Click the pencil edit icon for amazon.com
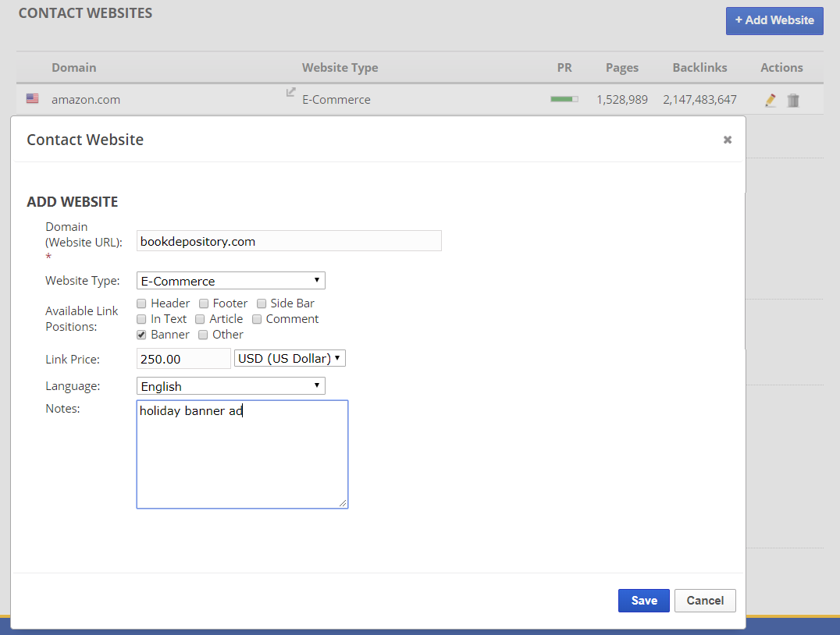Image resolution: width=840 pixels, height=635 pixels. pos(771,100)
